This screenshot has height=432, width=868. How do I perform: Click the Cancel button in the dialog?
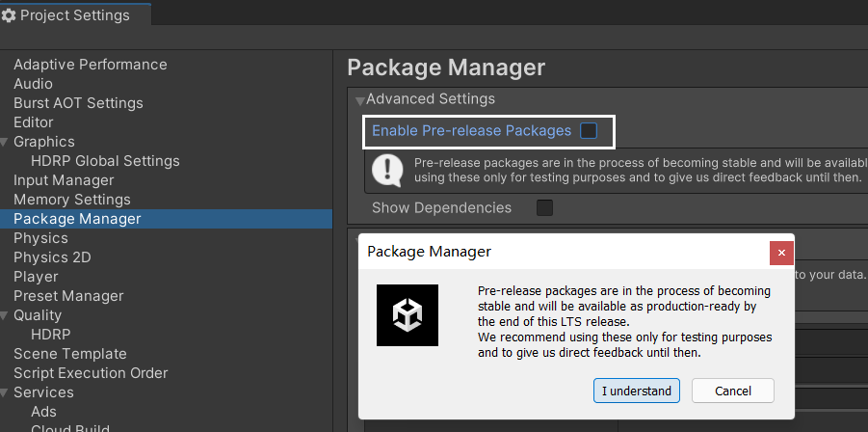(x=733, y=391)
